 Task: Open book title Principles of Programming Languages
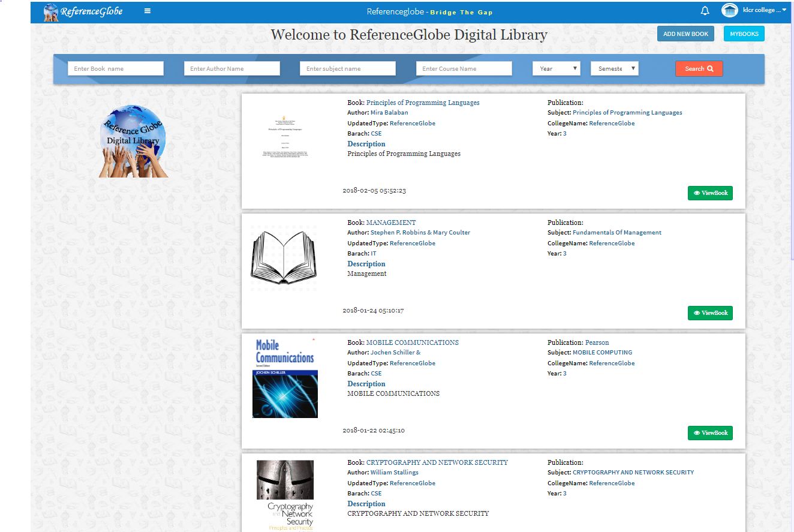[x=423, y=103]
